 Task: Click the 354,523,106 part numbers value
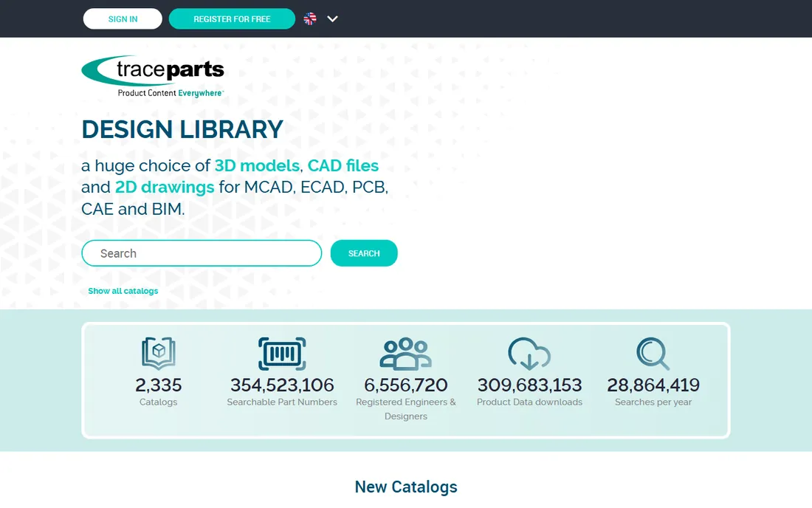tap(282, 385)
